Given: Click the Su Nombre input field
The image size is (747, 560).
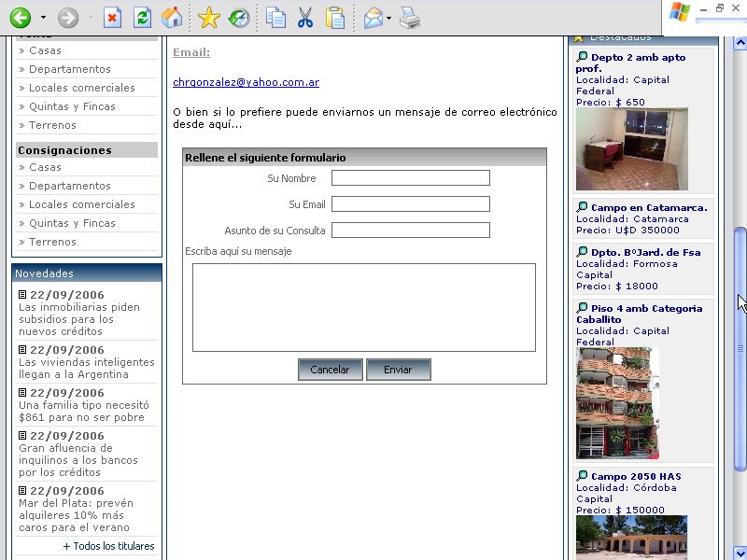Looking at the screenshot, I should 411,178.
